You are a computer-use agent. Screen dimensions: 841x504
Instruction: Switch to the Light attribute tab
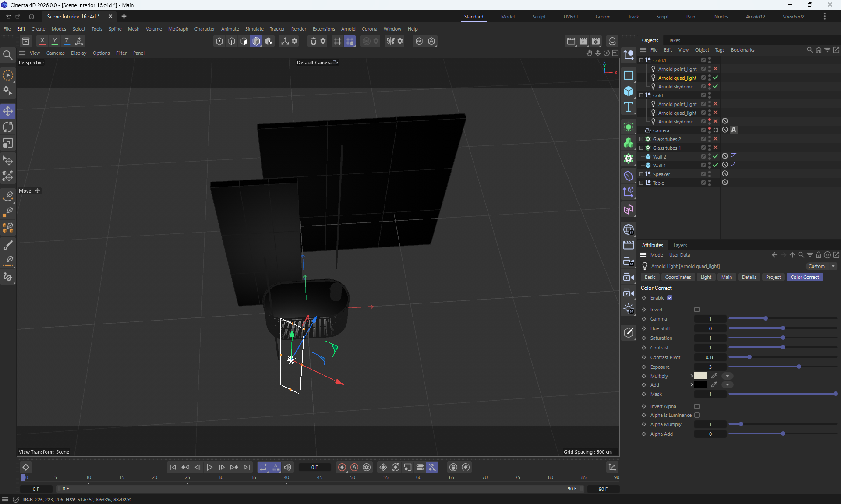coord(706,277)
